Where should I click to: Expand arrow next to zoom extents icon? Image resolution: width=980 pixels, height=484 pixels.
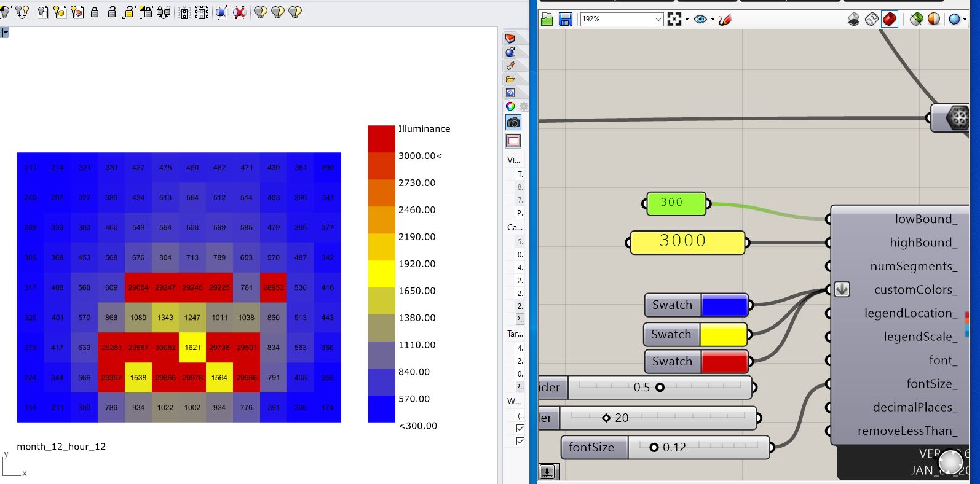tap(687, 20)
